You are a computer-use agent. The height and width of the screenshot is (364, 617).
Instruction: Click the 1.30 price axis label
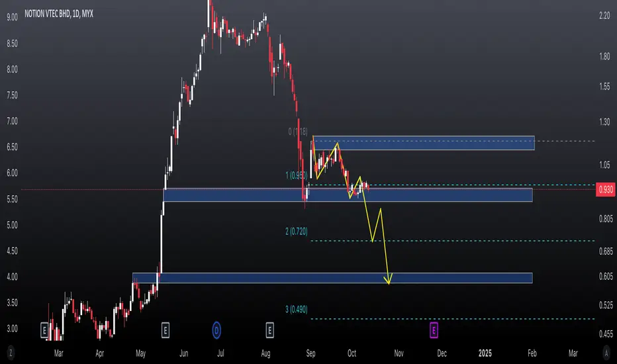click(604, 122)
